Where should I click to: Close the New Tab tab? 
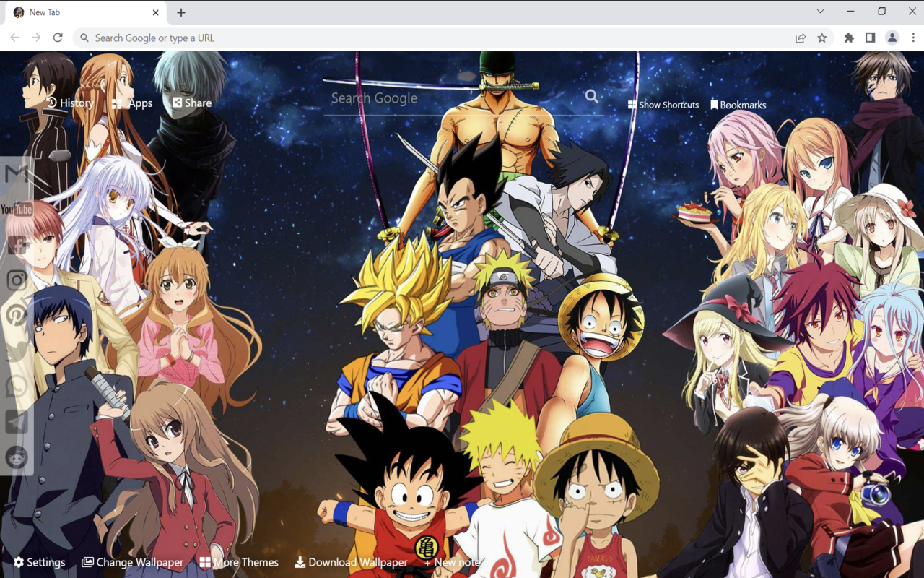point(156,12)
